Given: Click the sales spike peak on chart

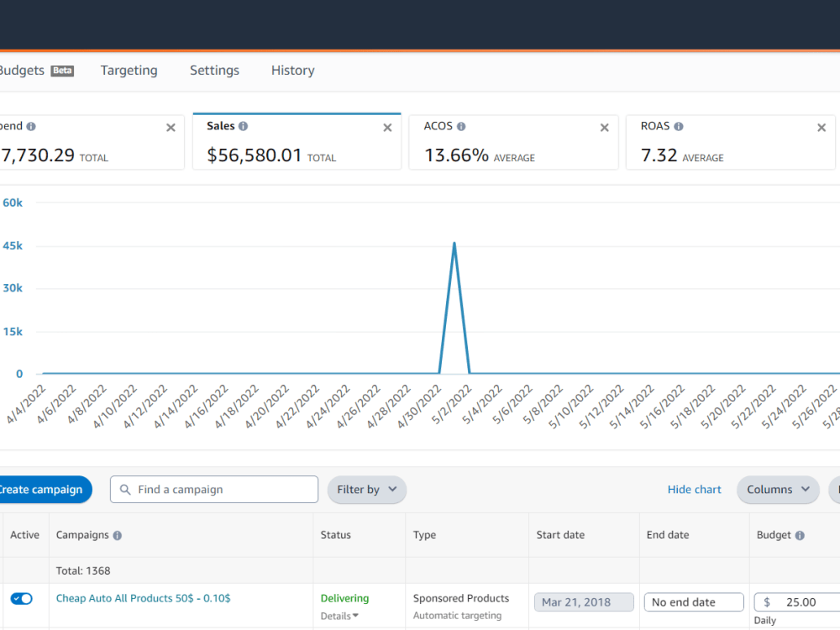Looking at the screenshot, I should click(x=454, y=244).
